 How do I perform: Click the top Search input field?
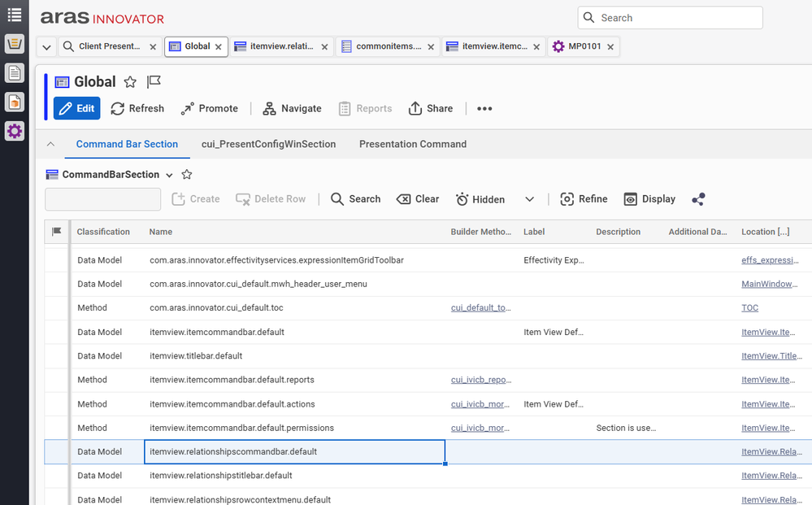(x=679, y=18)
